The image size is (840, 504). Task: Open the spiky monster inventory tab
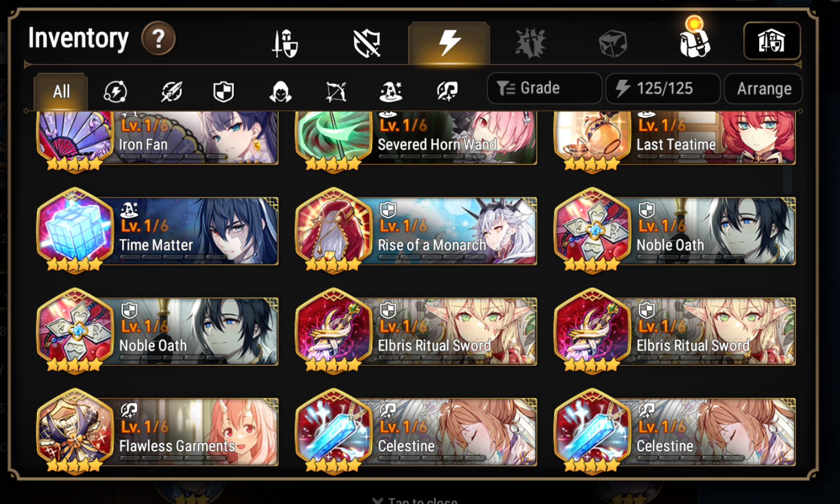pos(530,43)
